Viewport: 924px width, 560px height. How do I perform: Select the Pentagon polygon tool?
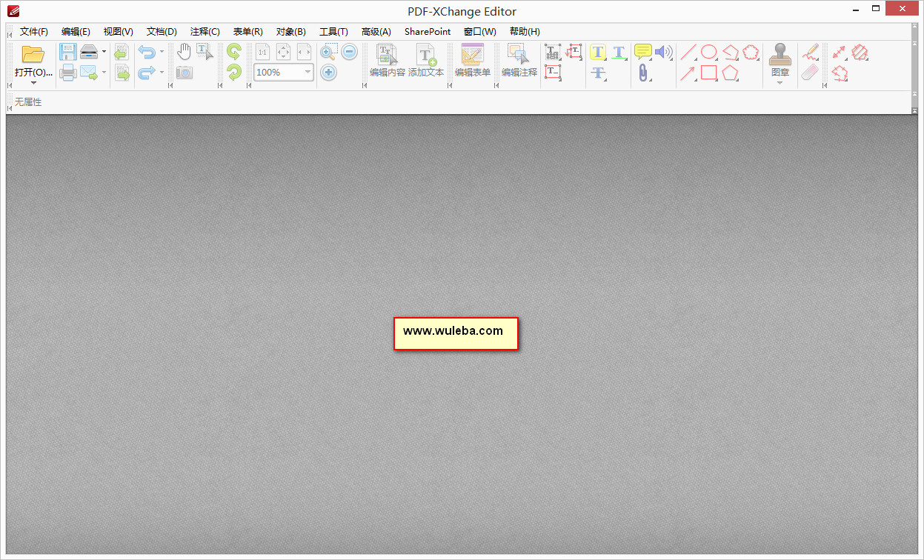pos(731,73)
